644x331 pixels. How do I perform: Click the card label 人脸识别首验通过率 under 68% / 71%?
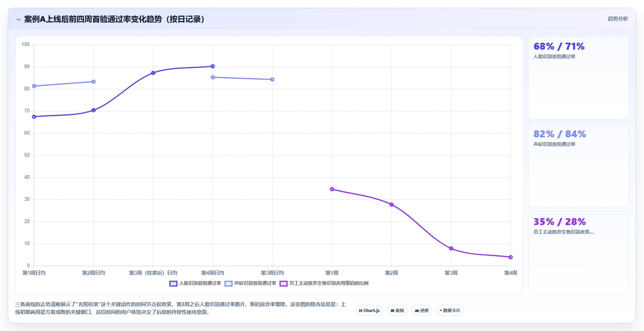coord(554,57)
